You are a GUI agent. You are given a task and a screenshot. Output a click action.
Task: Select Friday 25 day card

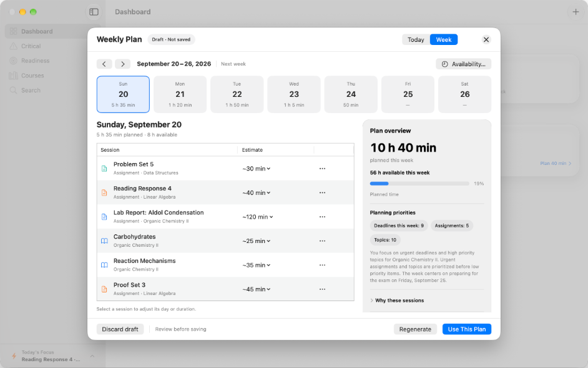tap(408, 94)
